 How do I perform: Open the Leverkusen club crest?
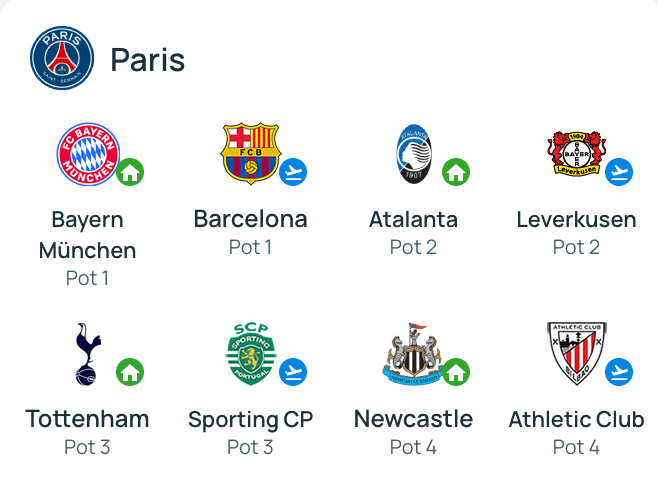[x=576, y=154]
